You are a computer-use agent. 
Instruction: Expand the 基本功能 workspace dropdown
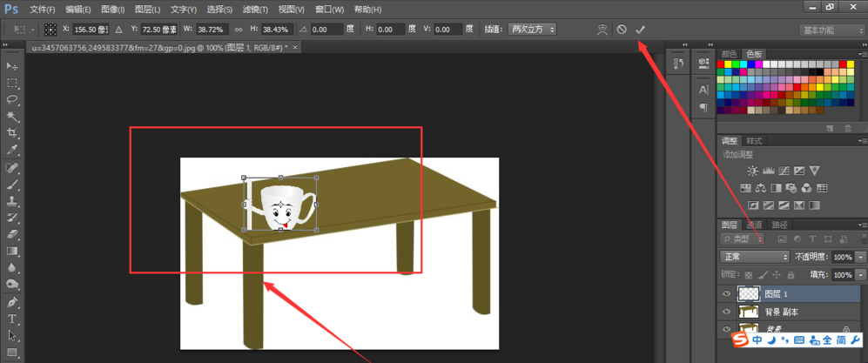(x=831, y=30)
